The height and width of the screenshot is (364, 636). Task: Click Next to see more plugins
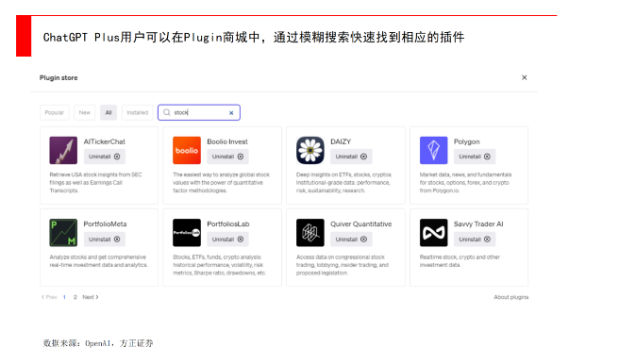click(x=91, y=297)
